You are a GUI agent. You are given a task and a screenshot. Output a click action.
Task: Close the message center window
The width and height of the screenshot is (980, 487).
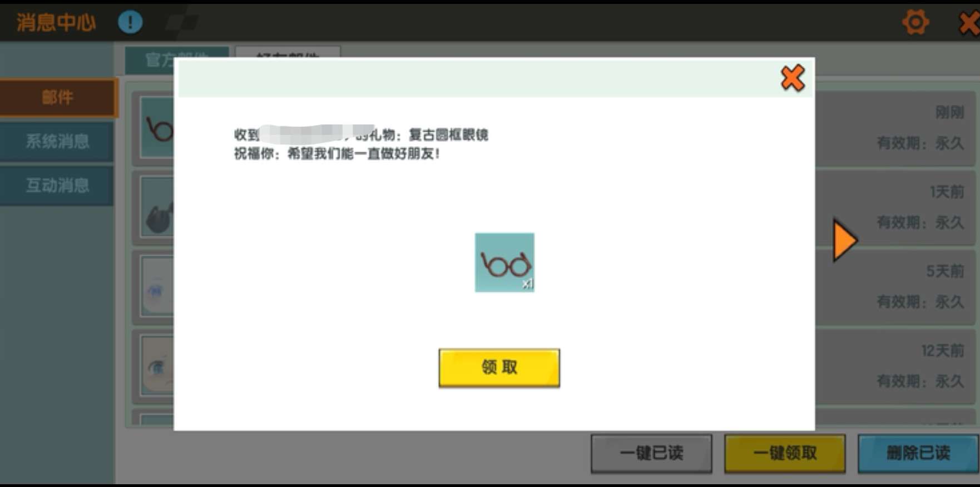969,23
